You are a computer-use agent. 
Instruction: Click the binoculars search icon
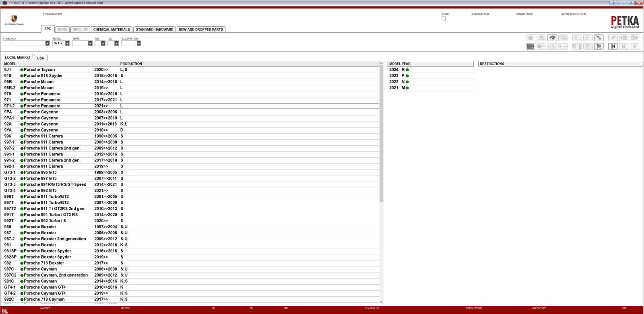tap(552, 38)
